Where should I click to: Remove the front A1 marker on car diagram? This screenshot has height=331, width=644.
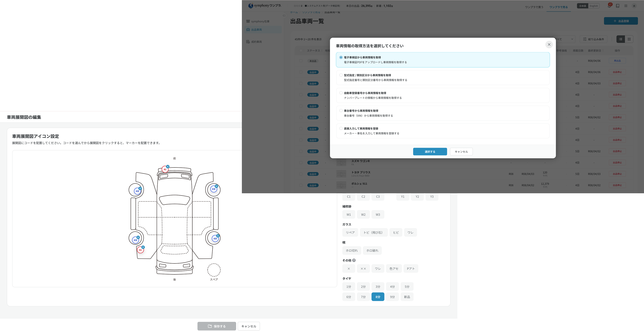click(168, 166)
